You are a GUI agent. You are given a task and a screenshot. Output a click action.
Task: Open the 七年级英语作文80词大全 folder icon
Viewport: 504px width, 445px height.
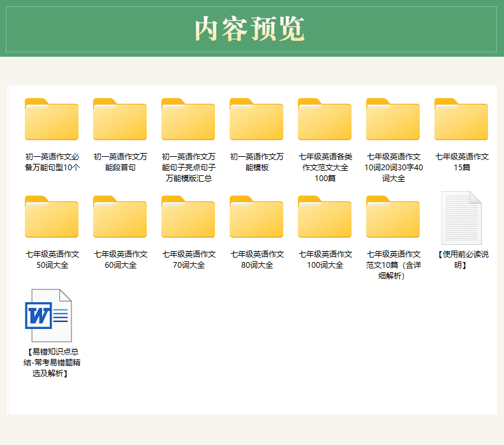pos(256,217)
